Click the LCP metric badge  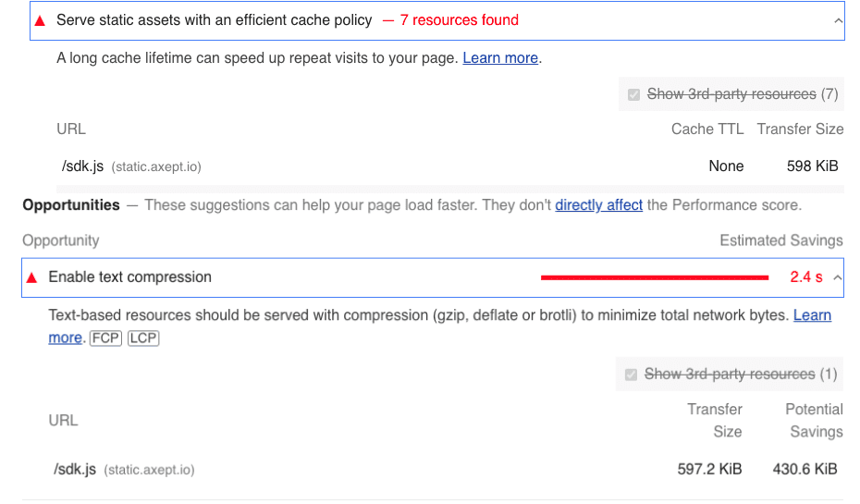click(x=143, y=338)
